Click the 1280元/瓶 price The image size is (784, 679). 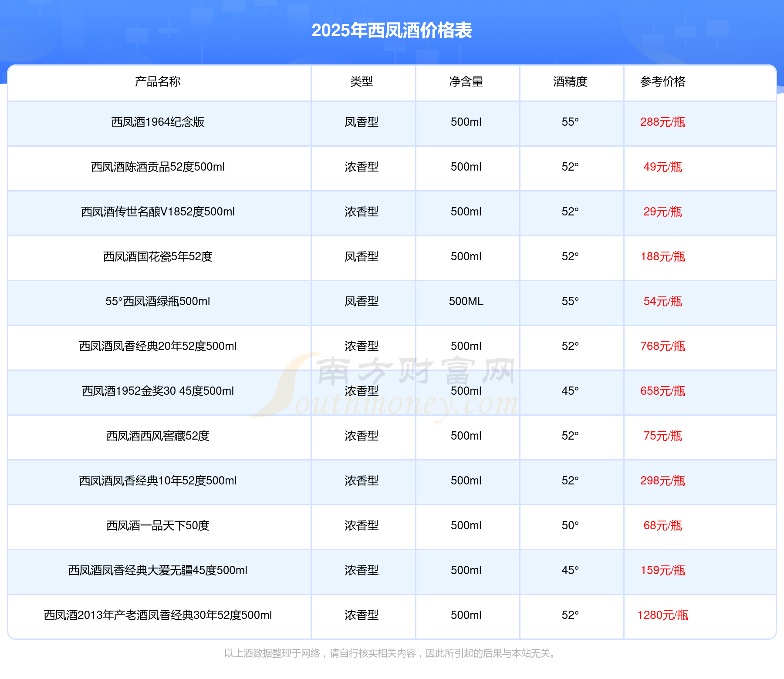(663, 615)
